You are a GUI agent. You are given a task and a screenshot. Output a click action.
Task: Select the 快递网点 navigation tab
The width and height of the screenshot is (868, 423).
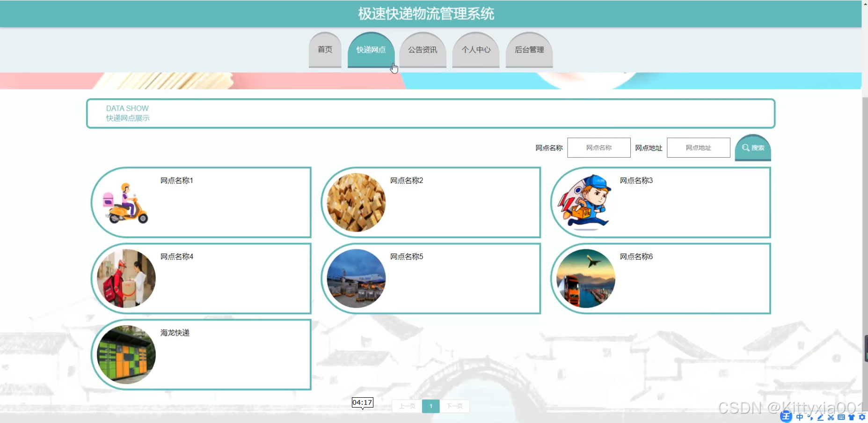click(371, 50)
